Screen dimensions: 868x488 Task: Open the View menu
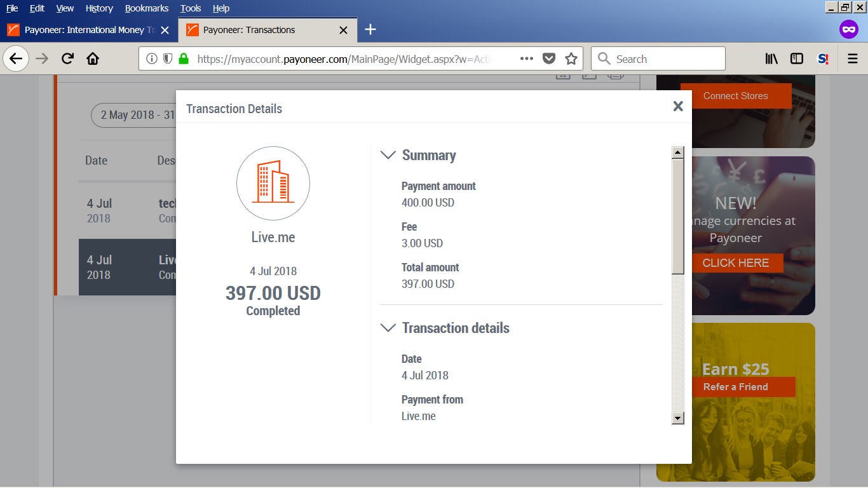pyautogui.click(x=65, y=8)
